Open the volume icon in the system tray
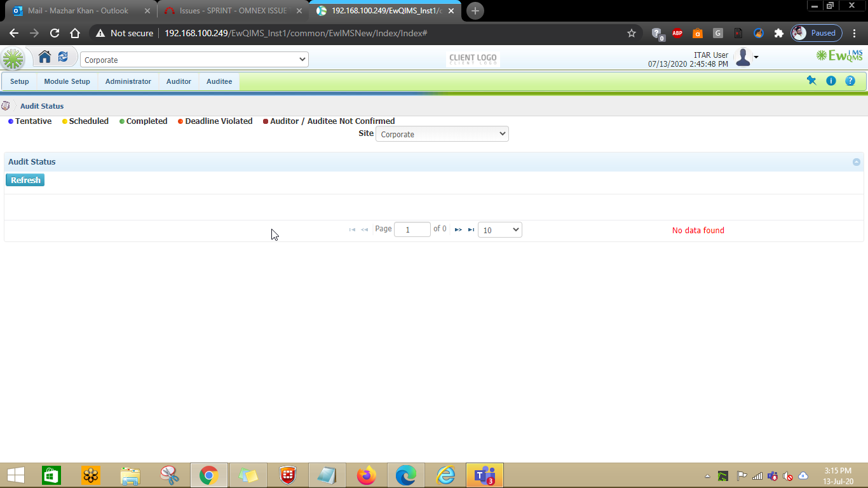Image resolution: width=868 pixels, height=488 pixels. coord(788,476)
